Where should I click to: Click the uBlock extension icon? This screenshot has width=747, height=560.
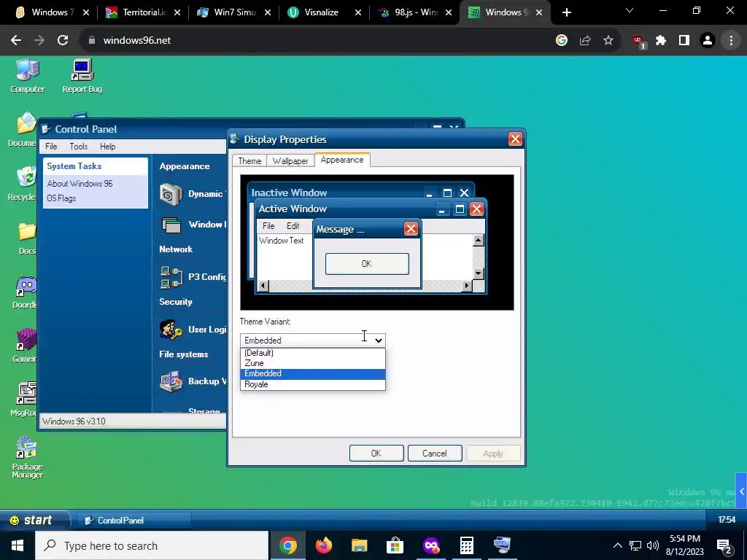point(638,42)
